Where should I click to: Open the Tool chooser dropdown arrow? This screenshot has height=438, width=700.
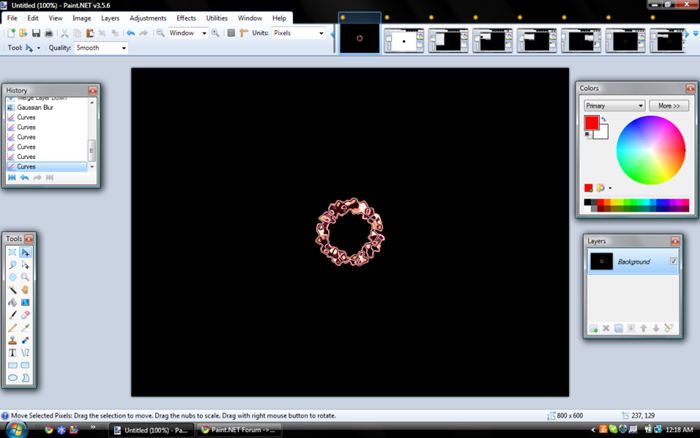pyautogui.click(x=38, y=48)
